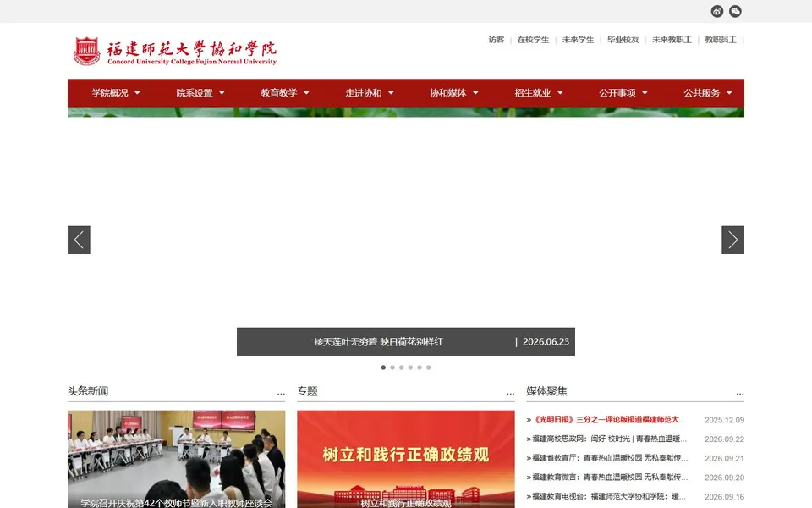Open teachers' day meeting news photo

176,459
